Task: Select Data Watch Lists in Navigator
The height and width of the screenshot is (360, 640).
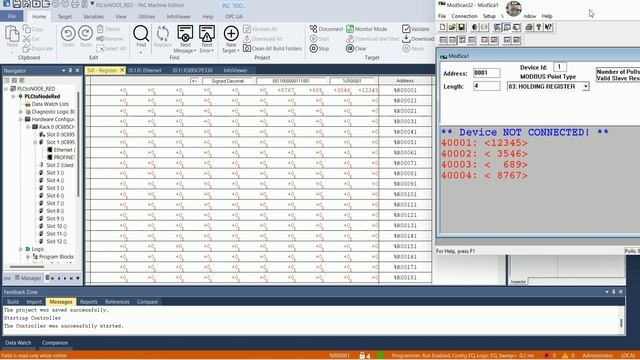Action: (50, 104)
